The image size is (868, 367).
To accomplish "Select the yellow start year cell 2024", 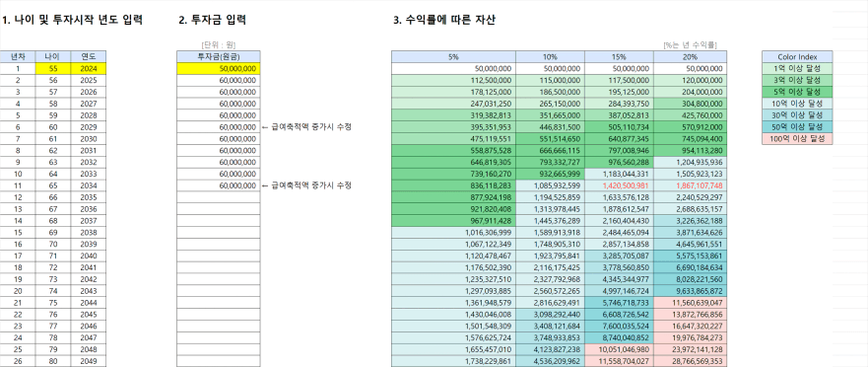I will [x=88, y=69].
